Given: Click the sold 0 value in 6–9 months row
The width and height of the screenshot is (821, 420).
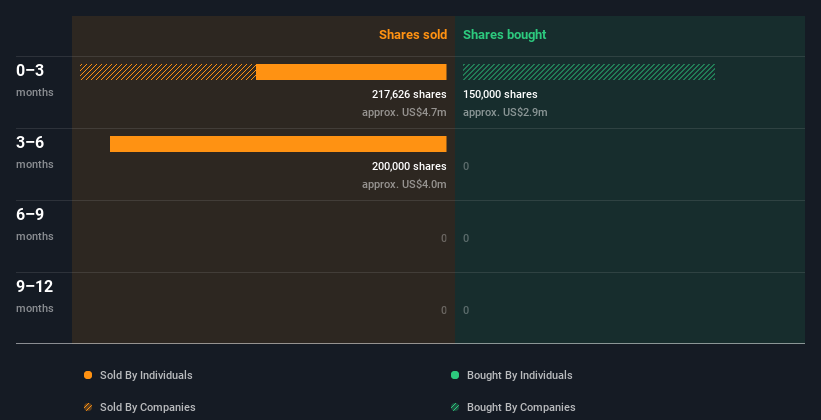Looking at the screenshot, I should coord(444,238).
